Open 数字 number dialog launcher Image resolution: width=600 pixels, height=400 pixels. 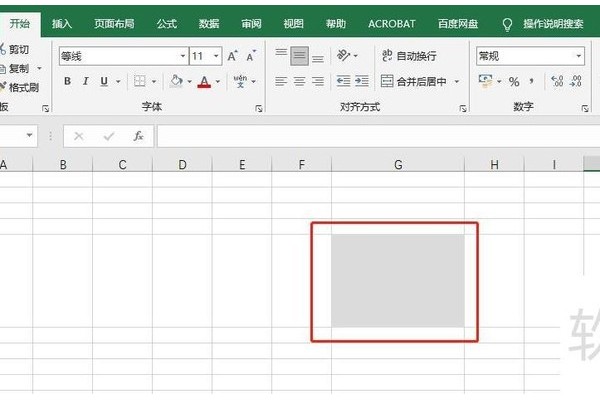click(585, 109)
